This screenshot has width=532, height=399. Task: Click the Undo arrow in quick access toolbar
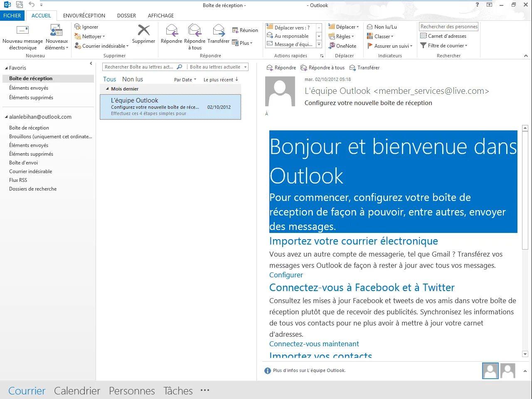point(32,5)
